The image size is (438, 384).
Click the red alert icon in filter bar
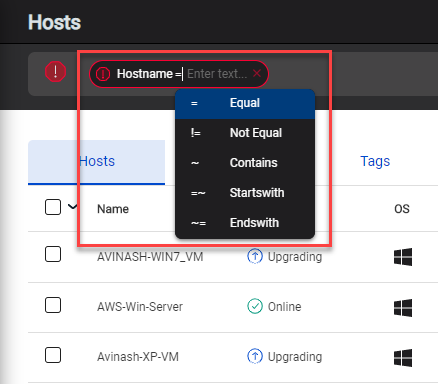click(55, 72)
